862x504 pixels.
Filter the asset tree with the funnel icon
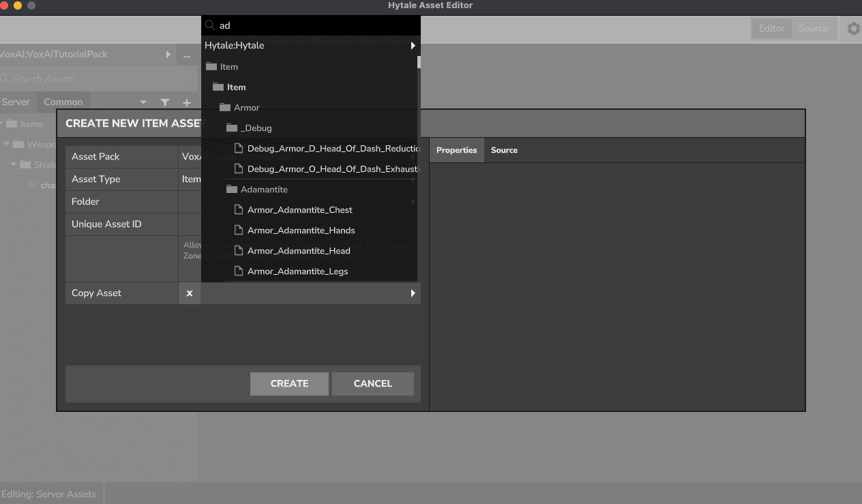tap(165, 102)
